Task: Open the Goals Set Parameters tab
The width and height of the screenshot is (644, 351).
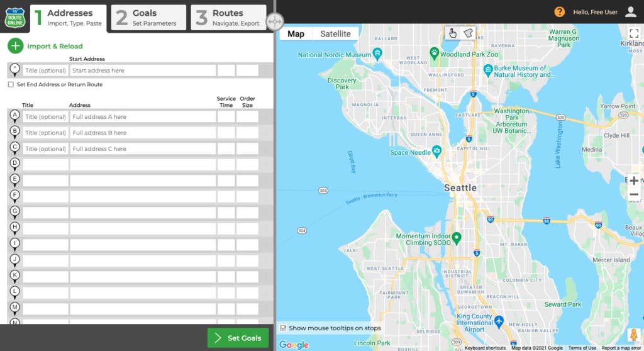Action: (148, 18)
